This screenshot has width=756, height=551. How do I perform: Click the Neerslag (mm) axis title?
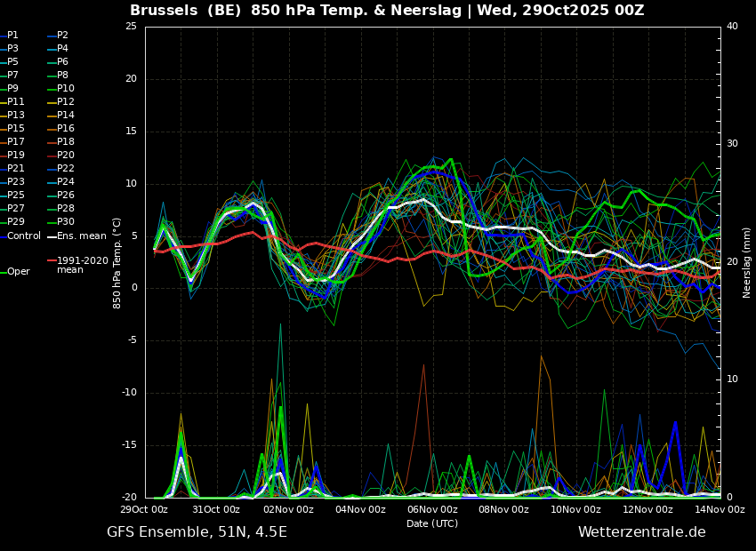(747, 262)
